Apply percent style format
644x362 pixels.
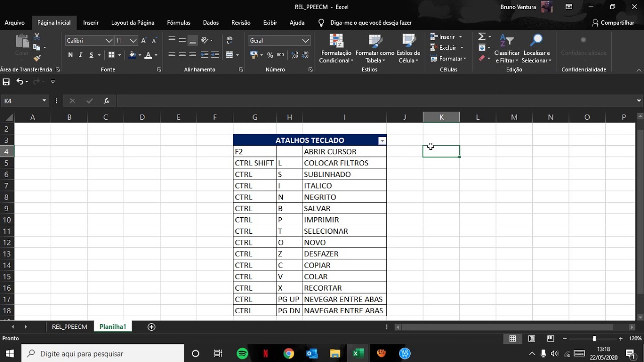(270, 55)
